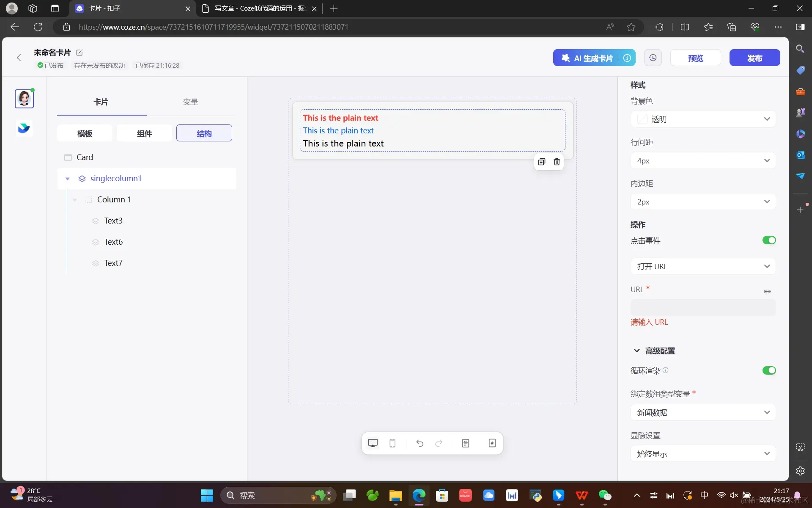
Task: Click the page-dot icon in bottom toolbar
Action: (492, 443)
